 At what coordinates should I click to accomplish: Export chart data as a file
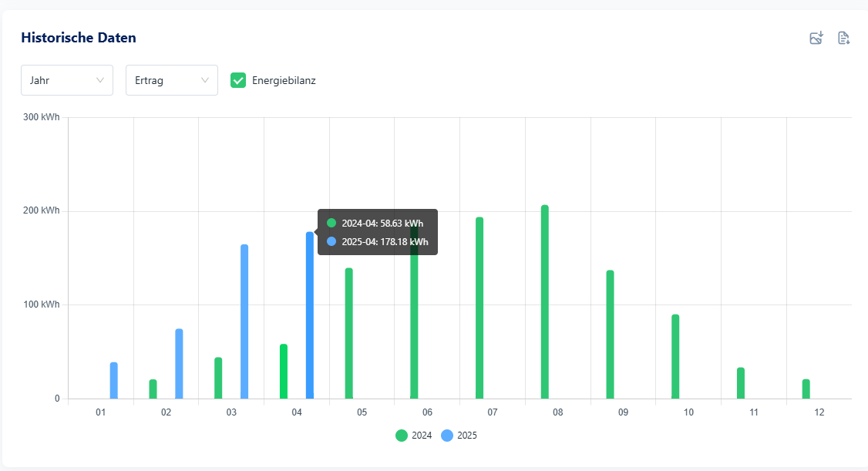(x=843, y=38)
